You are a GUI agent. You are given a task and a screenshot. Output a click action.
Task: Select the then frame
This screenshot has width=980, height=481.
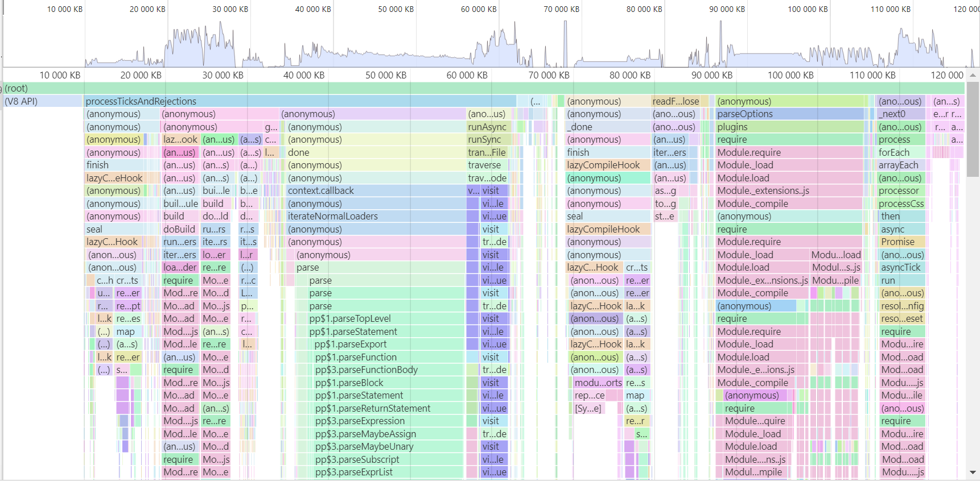902,216
